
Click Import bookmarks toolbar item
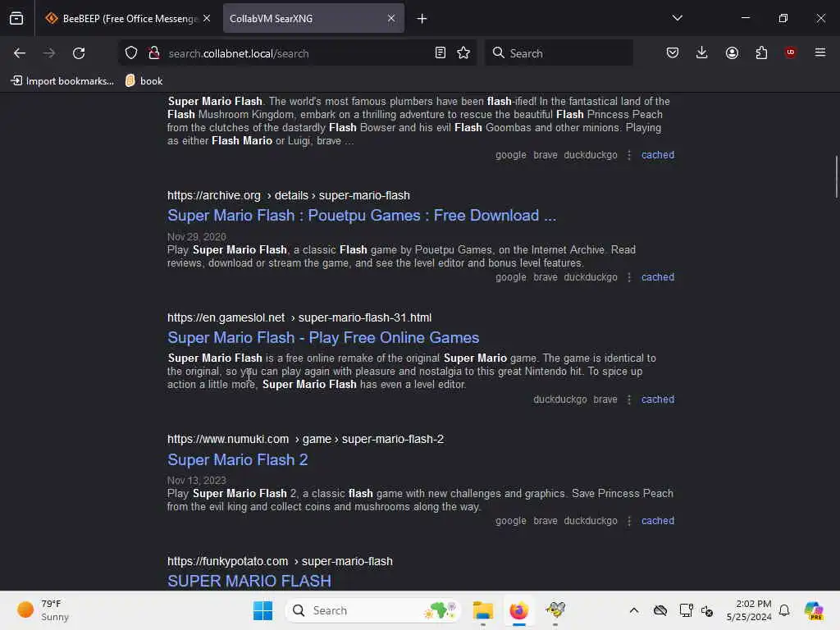(x=62, y=81)
